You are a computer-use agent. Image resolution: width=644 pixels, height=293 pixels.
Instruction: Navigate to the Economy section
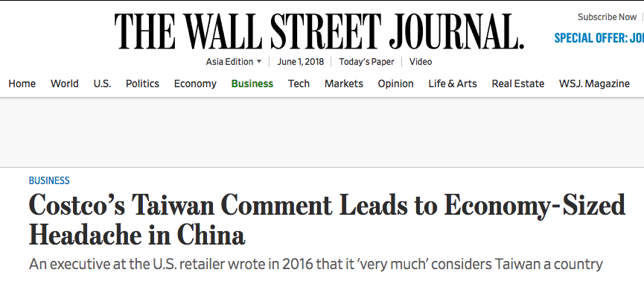tap(195, 84)
